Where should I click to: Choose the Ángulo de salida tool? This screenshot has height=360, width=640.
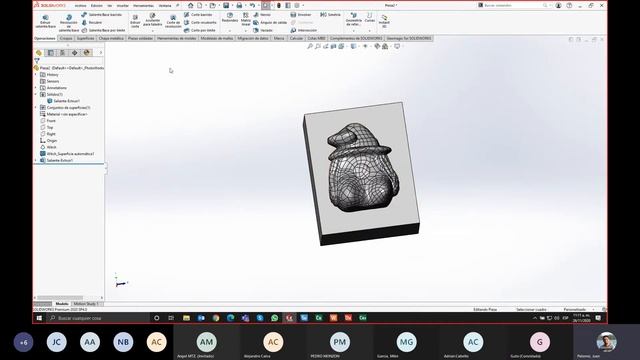(x=270, y=22)
